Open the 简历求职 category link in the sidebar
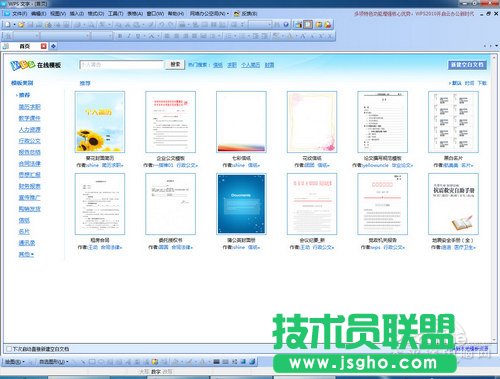 [x=29, y=107]
